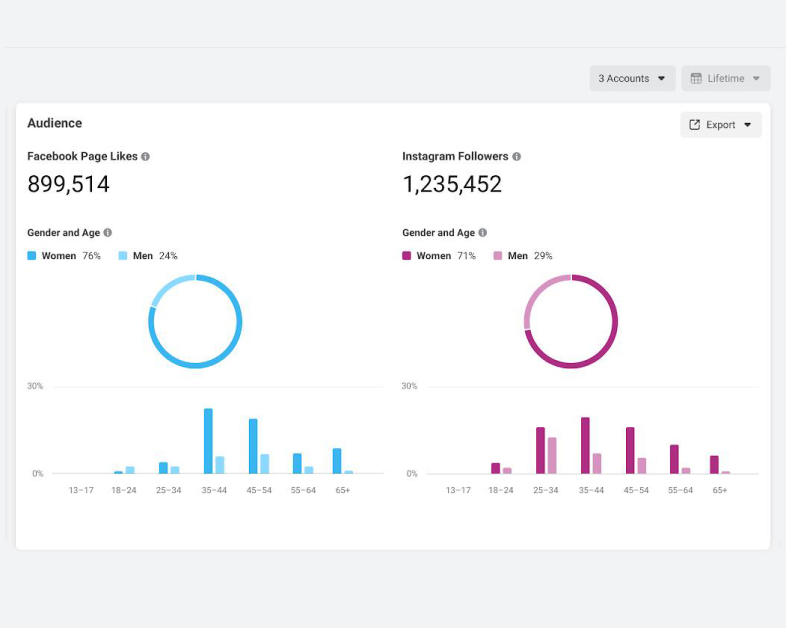Click the light blue Men legend swatch
The width and height of the screenshot is (786, 628).
[123, 256]
